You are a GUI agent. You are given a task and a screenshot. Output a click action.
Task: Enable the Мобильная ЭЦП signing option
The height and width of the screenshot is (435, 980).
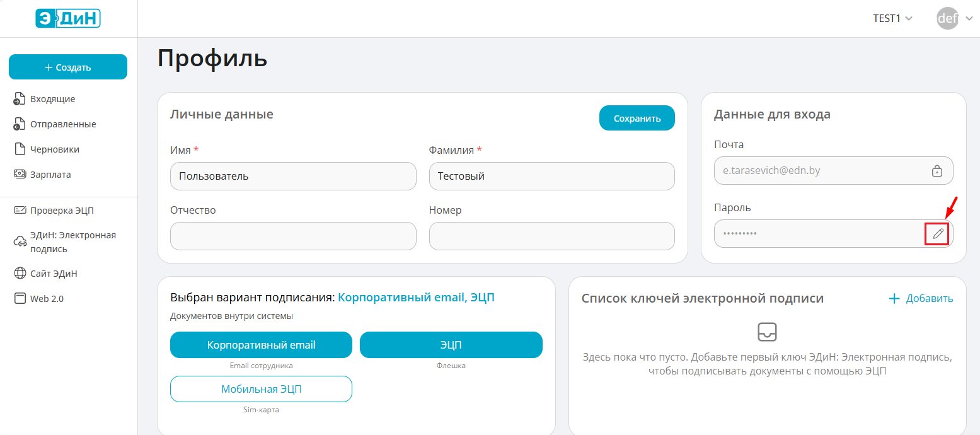coord(261,389)
